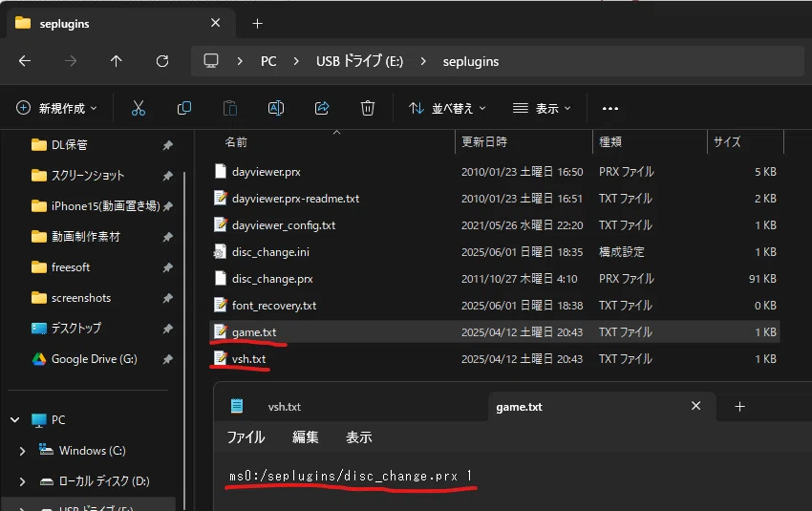The image size is (812, 511).
Task: Add a new Notepad tab
Action: point(740,407)
